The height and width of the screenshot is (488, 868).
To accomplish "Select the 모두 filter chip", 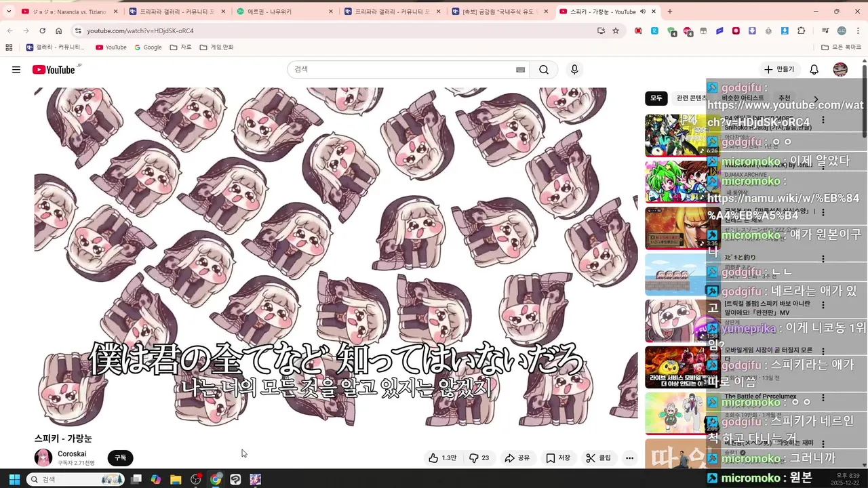I will [x=656, y=98].
